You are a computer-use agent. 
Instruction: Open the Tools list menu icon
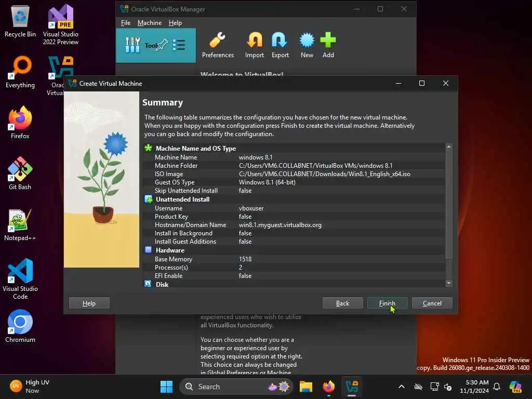[179, 45]
